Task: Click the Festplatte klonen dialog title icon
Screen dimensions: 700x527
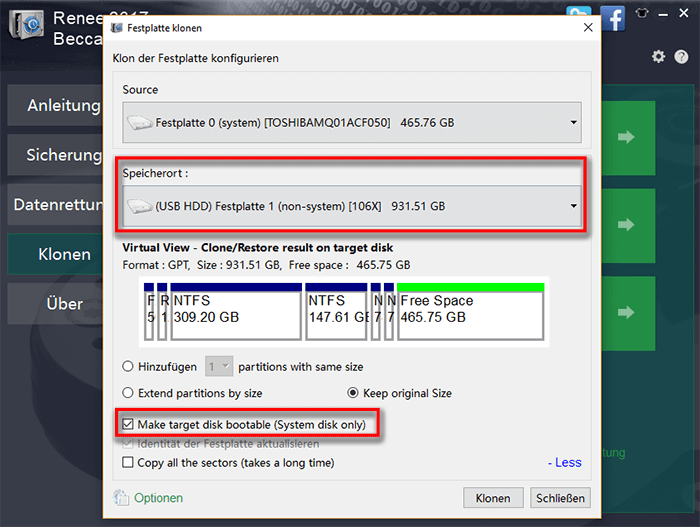Action: pos(117,28)
